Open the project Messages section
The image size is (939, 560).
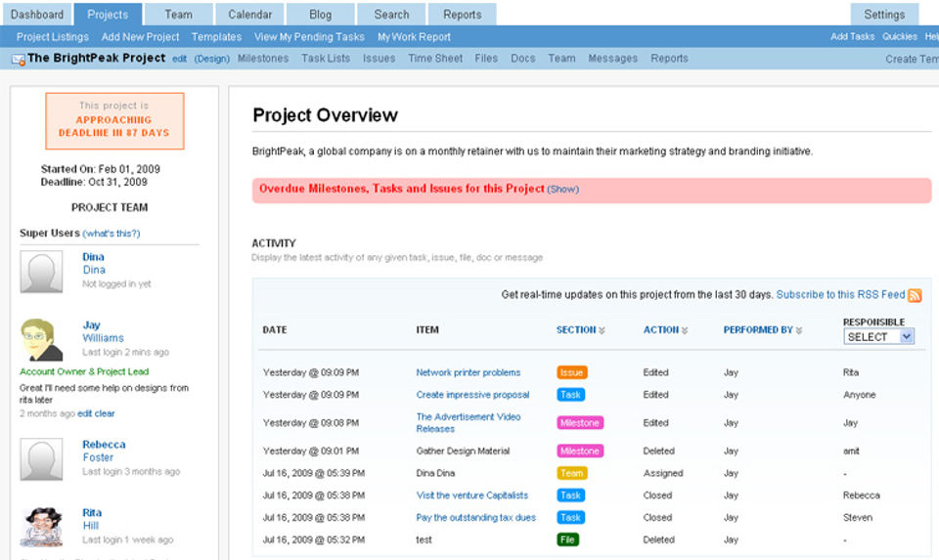[x=612, y=59]
